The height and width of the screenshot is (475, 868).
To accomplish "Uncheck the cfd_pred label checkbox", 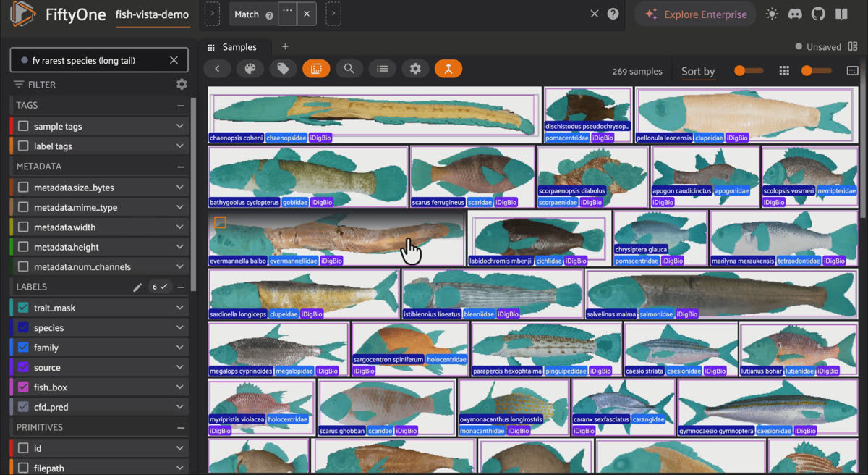I will point(24,407).
